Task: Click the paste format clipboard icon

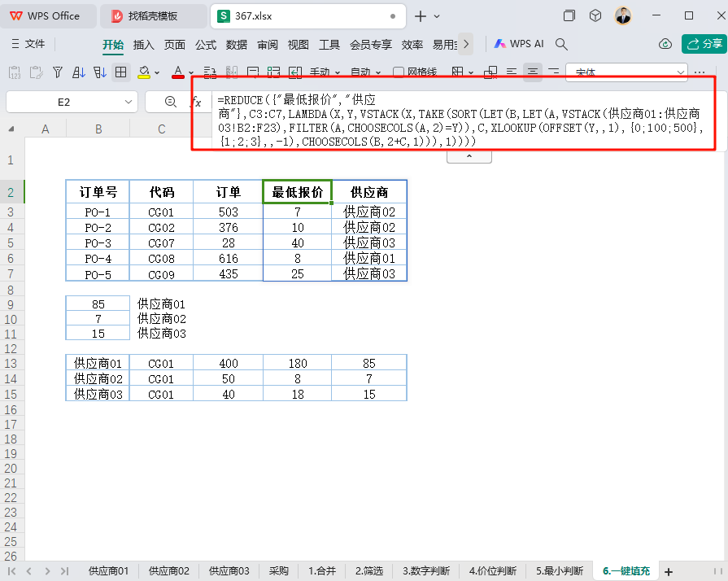Action: pos(37,72)
